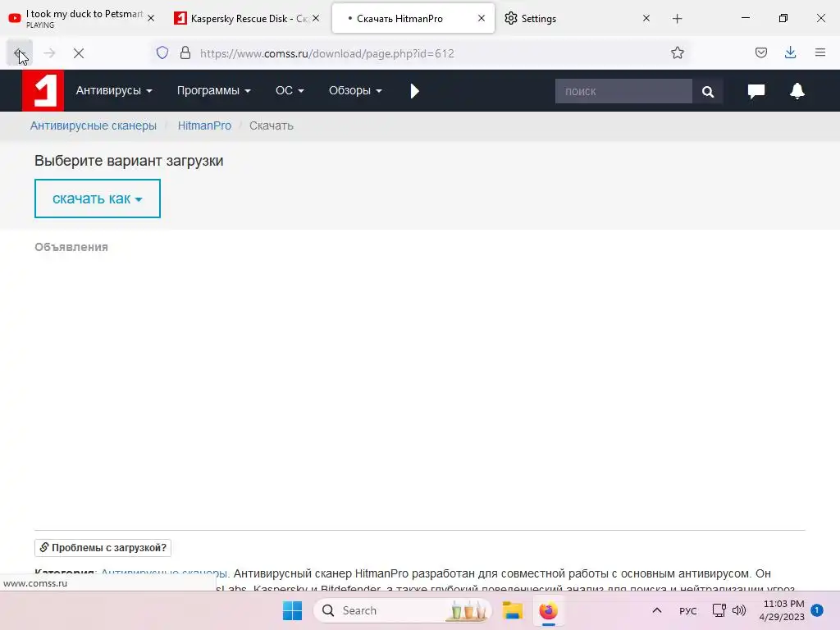Image resolution: width=840 pixels, height=630 pixels.
Task: Close the YouTube duck tab
Action: point(151,18)
